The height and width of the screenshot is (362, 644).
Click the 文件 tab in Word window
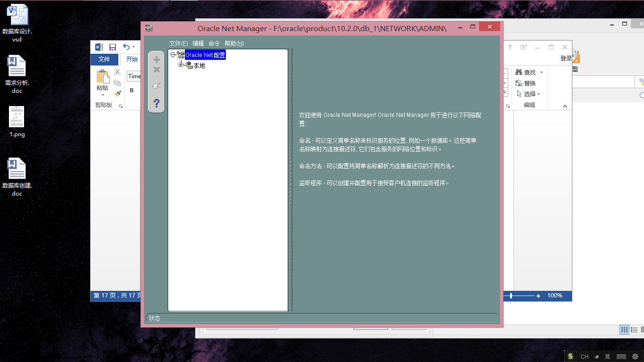pos(104,59)
